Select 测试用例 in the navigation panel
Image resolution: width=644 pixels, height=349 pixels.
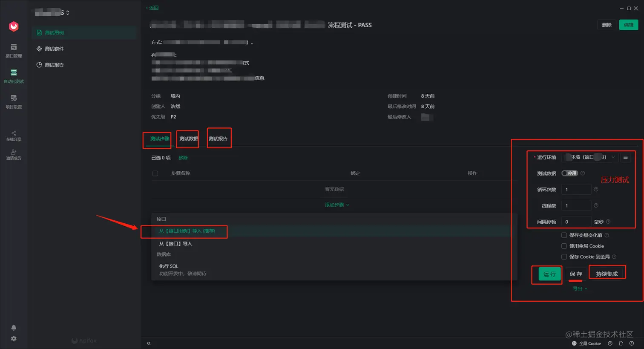pos(84,32)
